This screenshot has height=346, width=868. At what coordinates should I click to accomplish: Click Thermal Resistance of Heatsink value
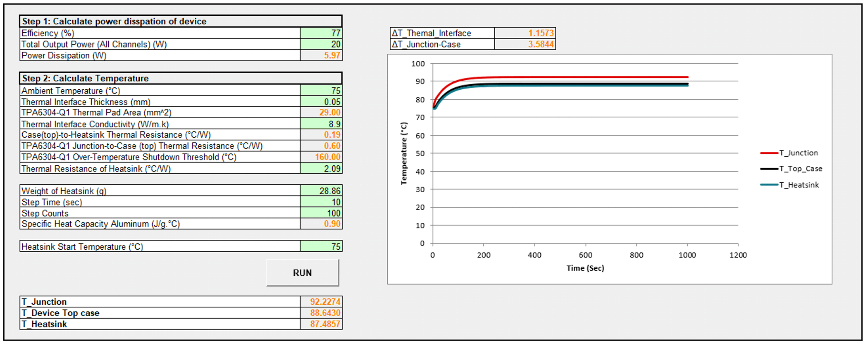click(321, 169)
